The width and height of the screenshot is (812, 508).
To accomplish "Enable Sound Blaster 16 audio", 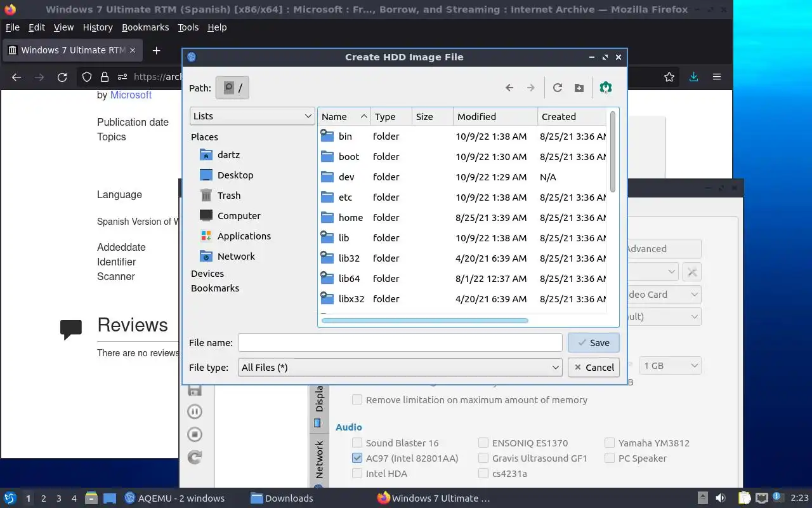I will pyautogui.click(x=357, y=443).
